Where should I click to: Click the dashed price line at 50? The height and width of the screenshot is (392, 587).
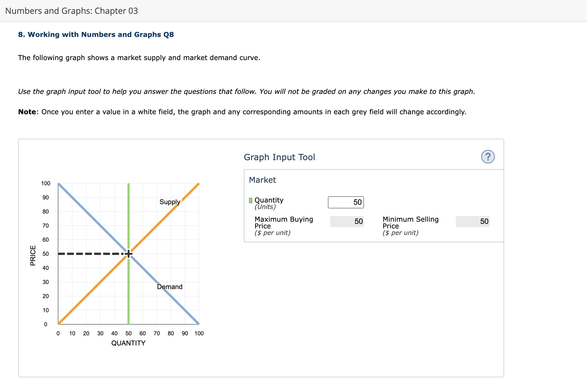point(90,254)
